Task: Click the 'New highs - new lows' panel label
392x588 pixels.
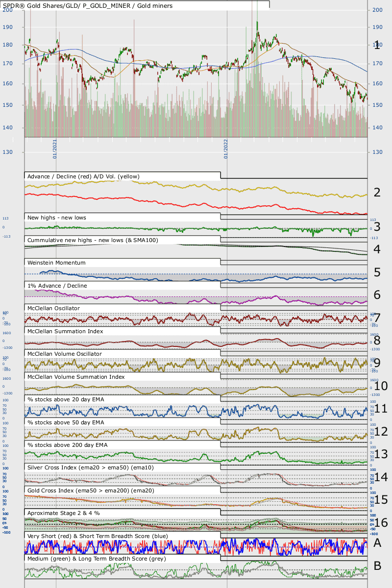Action: coord(57,217)
